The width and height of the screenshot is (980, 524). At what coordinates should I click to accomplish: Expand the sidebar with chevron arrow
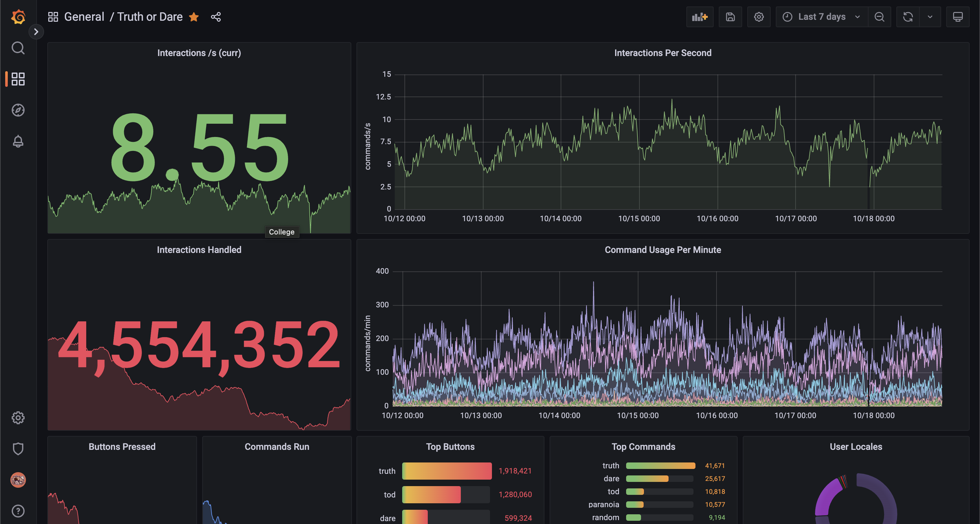pyautogui.click(x=36, y=31)
